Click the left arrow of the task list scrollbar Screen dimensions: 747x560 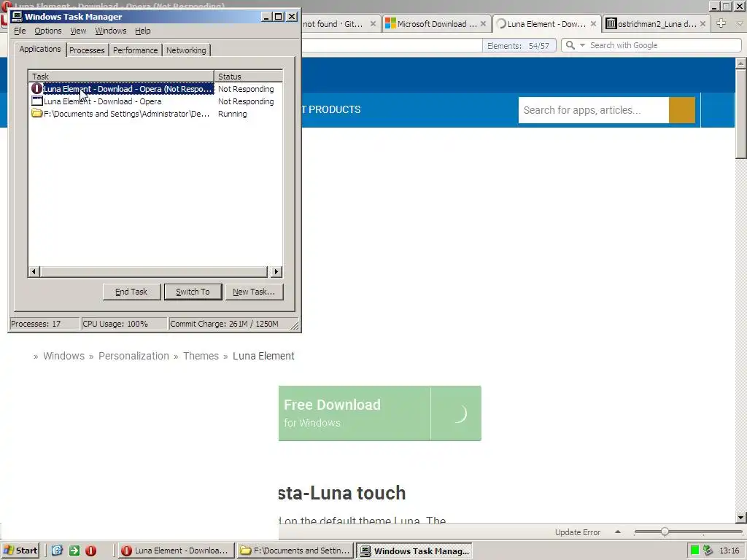pos(34,272)
